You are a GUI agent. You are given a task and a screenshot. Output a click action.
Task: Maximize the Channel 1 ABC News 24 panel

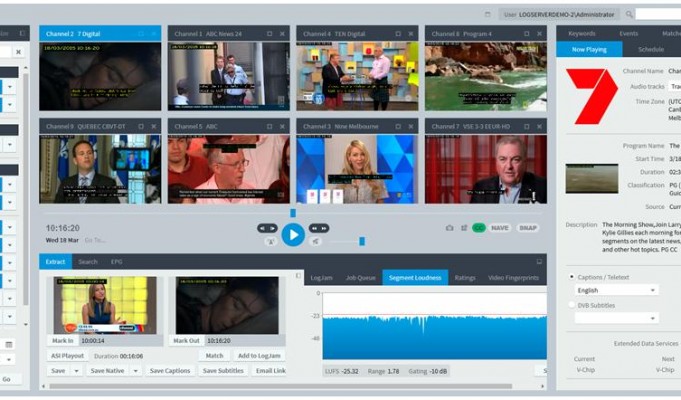[x=269, y=33]
